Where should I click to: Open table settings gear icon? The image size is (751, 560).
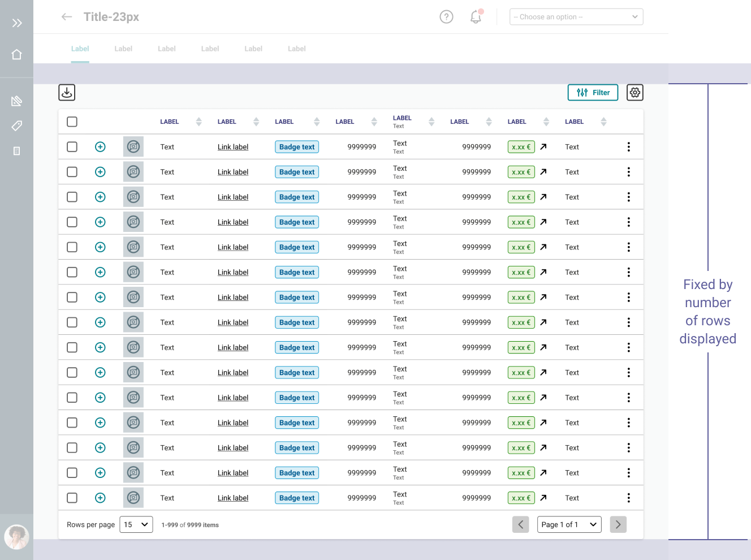[x=635, y=93]
